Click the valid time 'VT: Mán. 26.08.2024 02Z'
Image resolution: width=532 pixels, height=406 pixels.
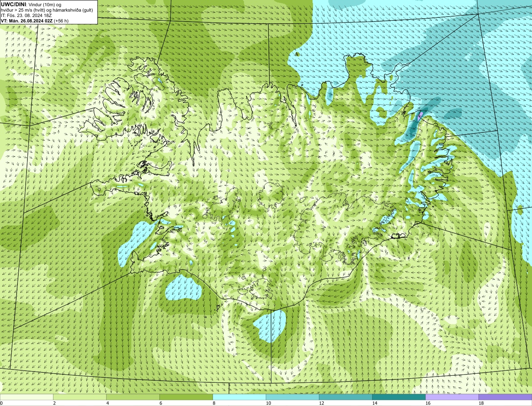click(x=27, y=20)
